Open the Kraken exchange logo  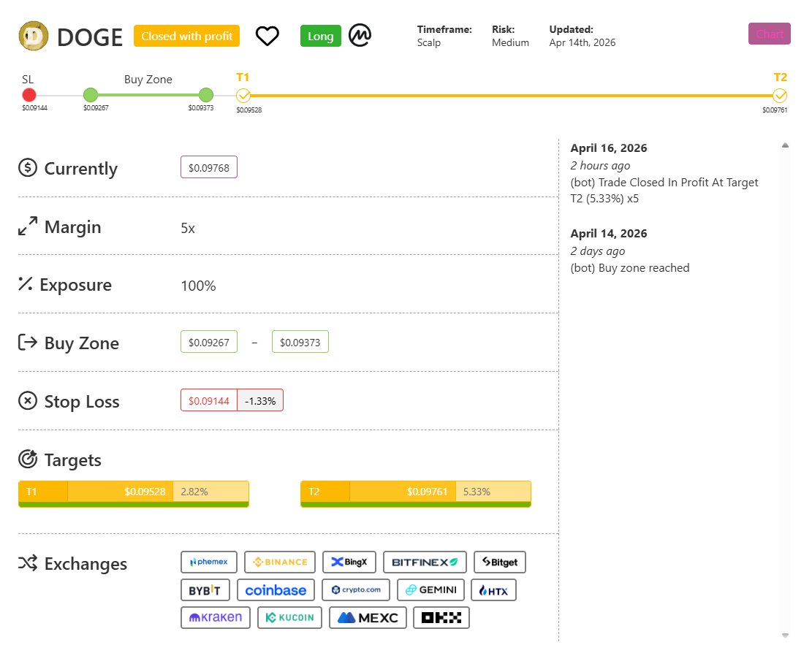[x=216, y=617]
